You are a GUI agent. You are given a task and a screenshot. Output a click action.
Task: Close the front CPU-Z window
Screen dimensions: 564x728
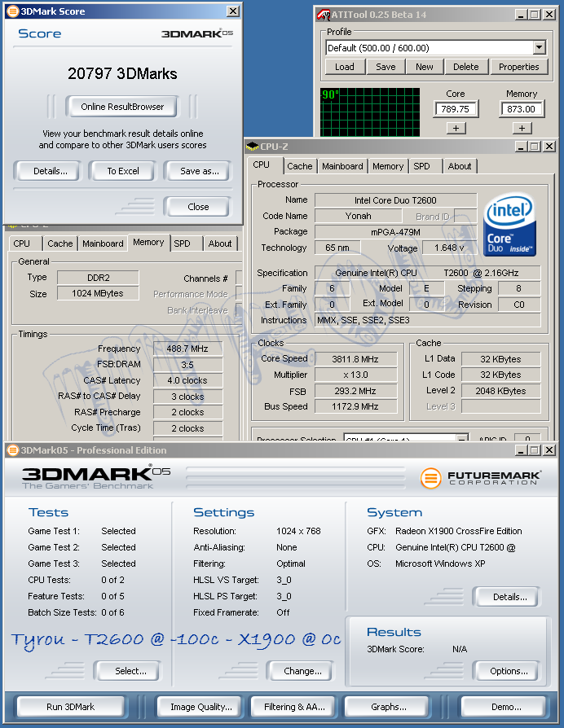(x=549, y=147)
